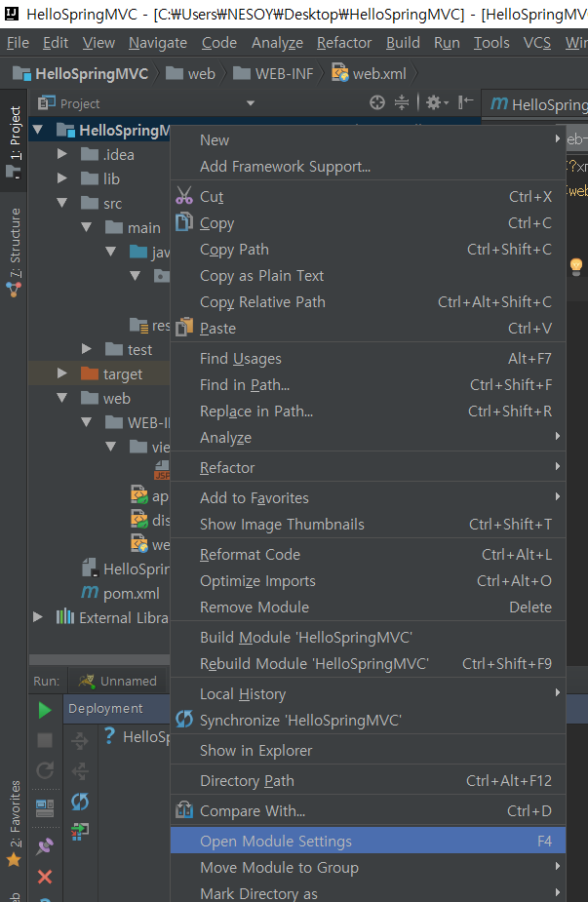The width and height of the screenshot is (588, 902).
Task: Open the Project panel gear settings
Action: [436, 103]
